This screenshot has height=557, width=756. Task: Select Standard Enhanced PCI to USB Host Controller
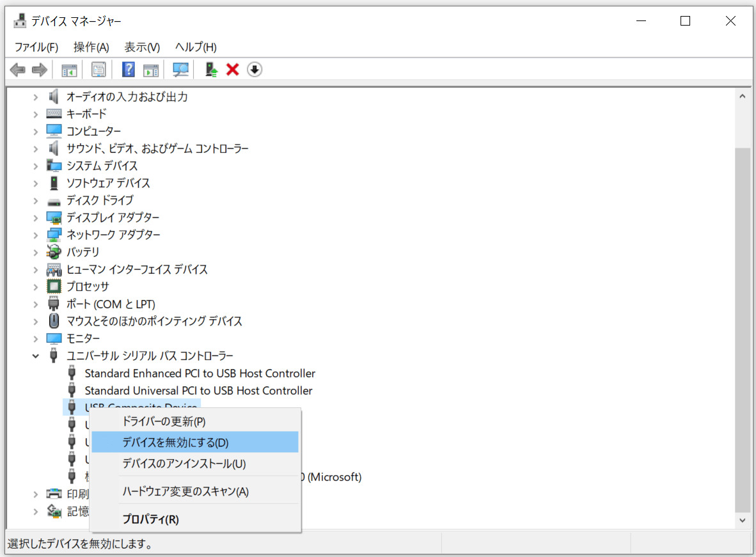(x=200, y=373)
